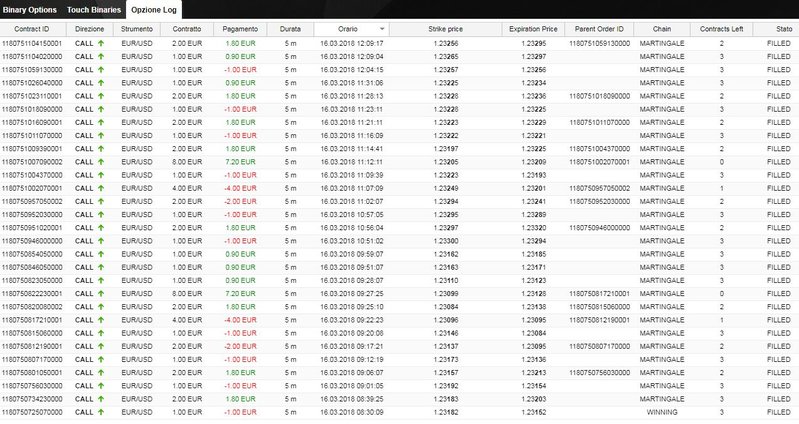Image resolution: width=799 pixels, height=424 pixels.
Task: Click green CALL arrow in row 1180750822230001
Action: coord(101,294)
